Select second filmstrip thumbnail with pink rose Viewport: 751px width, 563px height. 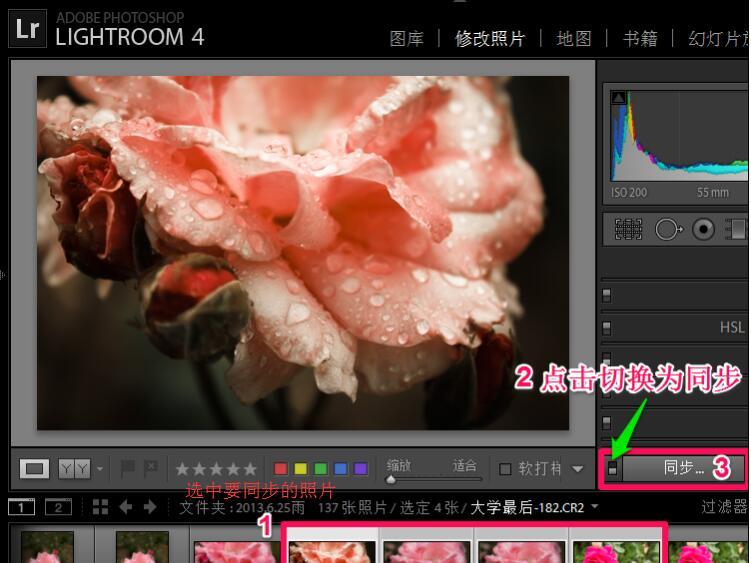(x=142, y=546)
